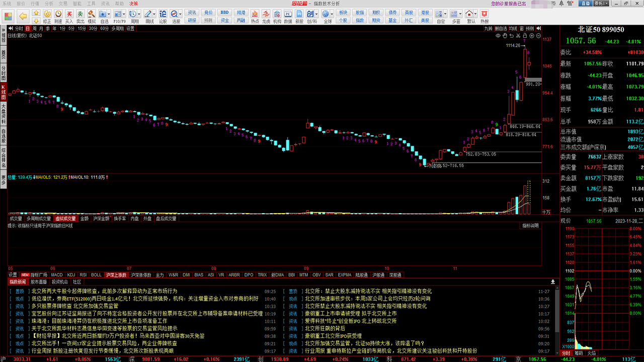The image size is (644, 362).
Task: Click the 卖出 sell icon
Action: (80, 14)
